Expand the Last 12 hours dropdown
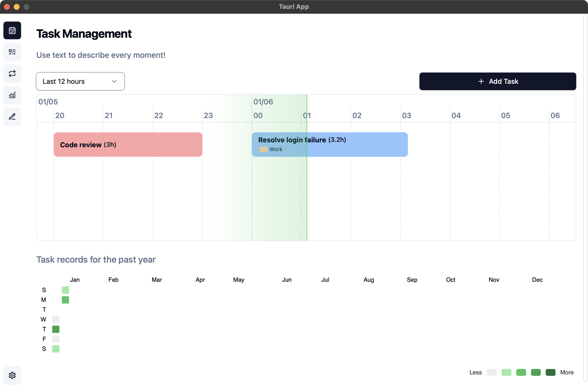The width and height of the screenshot is (588, 392). pos(80,82)
